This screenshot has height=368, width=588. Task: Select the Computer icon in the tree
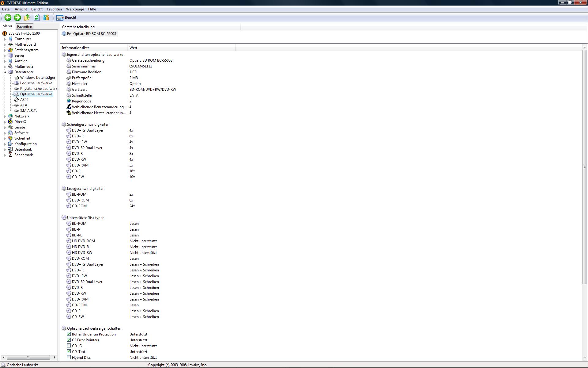tap(10, 39)
